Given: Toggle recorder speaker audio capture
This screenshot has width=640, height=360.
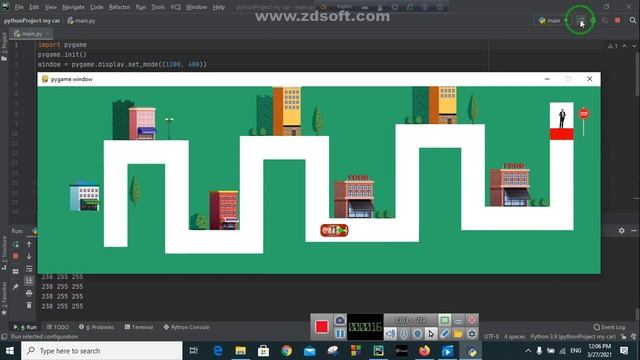Looking at the screenshot, I should coord(390,333).
